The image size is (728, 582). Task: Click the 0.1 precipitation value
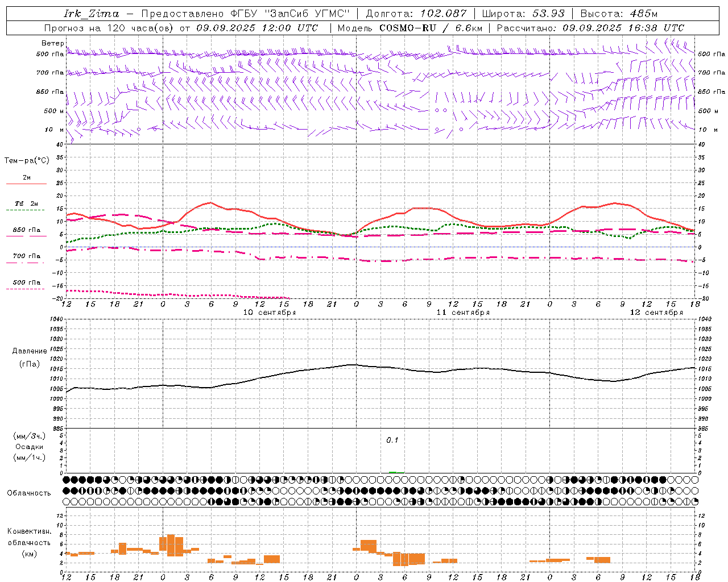392,440
